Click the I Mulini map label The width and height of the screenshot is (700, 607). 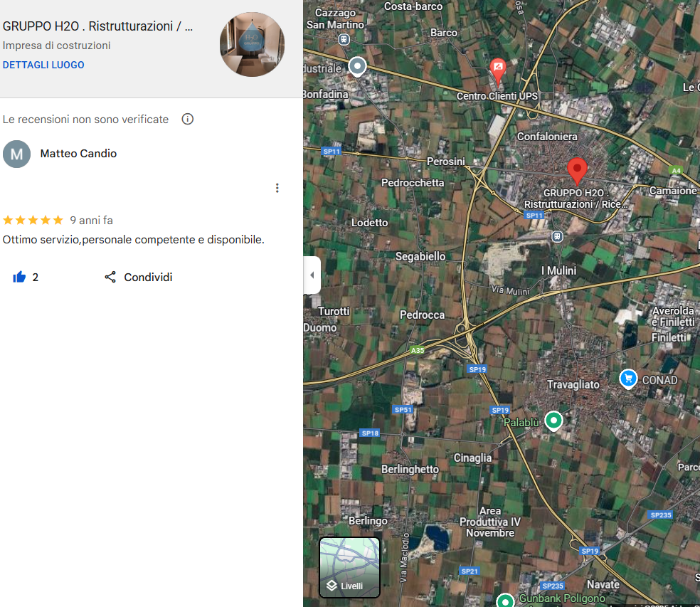pos(558,270)
